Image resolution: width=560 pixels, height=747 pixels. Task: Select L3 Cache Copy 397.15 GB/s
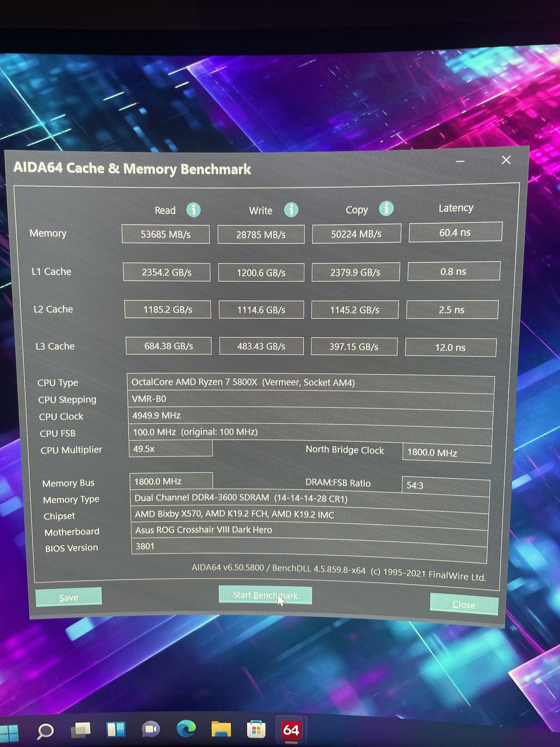[x=354, y=346]
